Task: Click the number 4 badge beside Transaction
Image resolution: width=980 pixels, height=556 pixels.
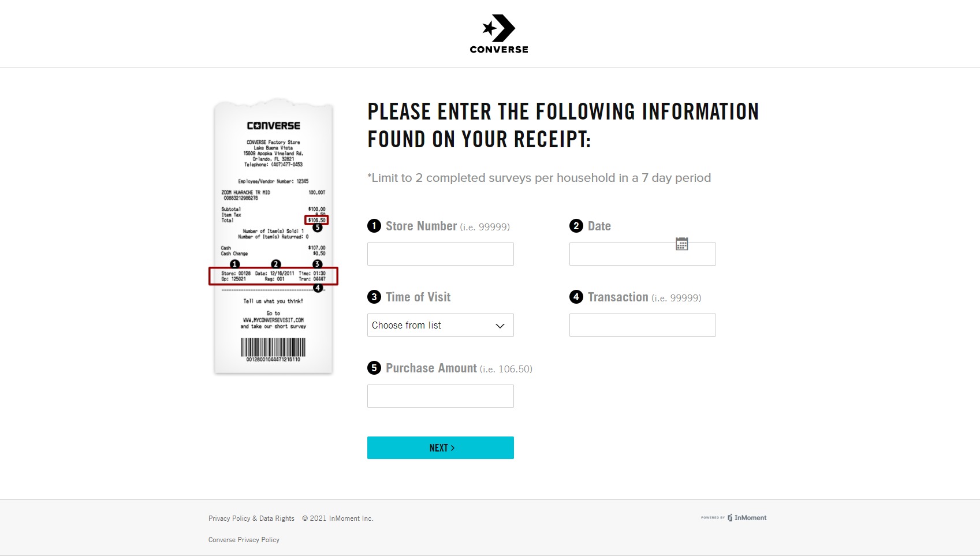Action: 576,297
